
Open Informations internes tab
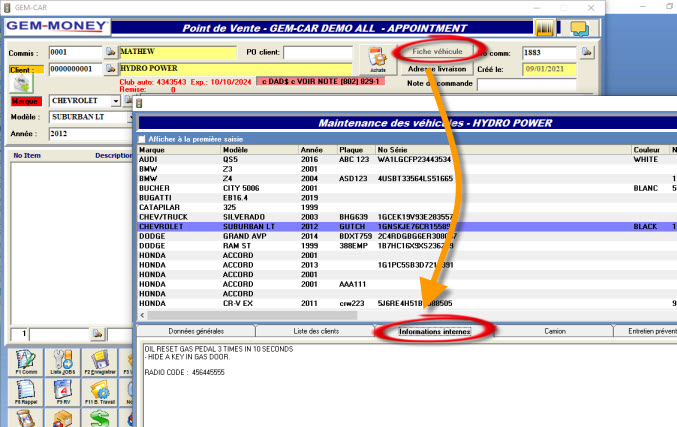(x=434, y=331)
